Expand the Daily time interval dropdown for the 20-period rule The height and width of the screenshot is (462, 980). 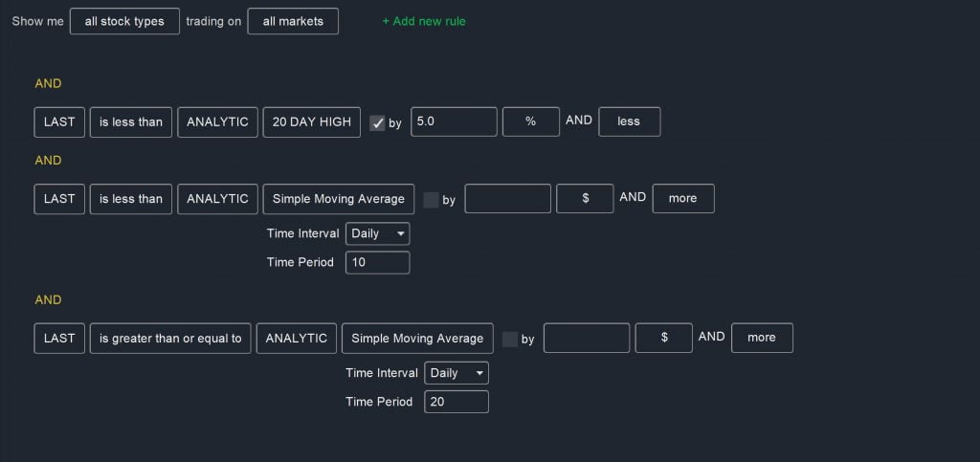pyautogui.click(x=457, y=373)
